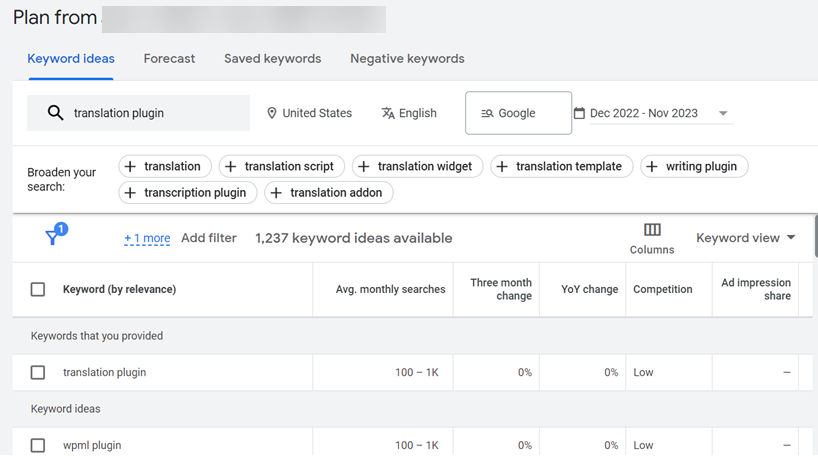Click the Keywords that you provided label
This screenshot has height=456, width=818.
pyautogui.click(x=97, y=336)
